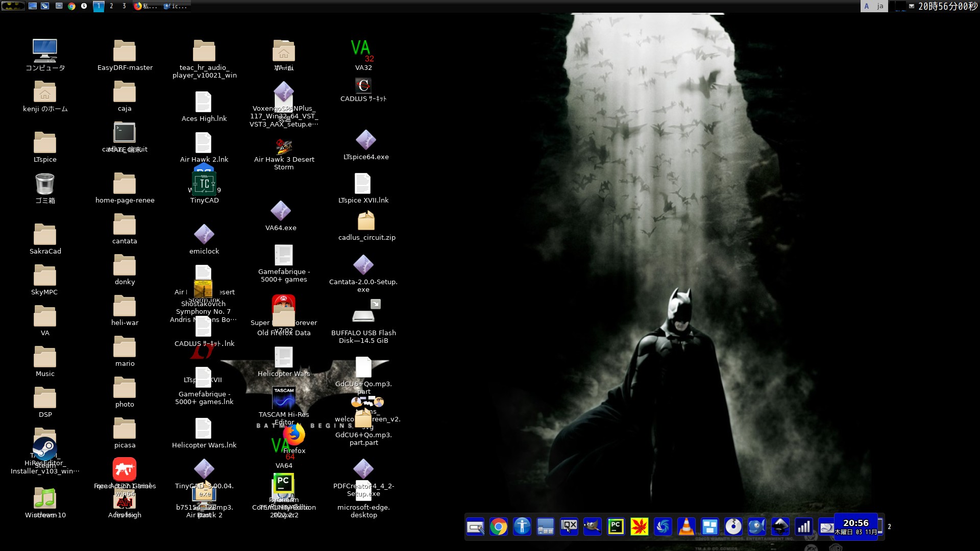Open the Steam desktop icon
This screenshot has width=980, height=551.
point(45,449)
